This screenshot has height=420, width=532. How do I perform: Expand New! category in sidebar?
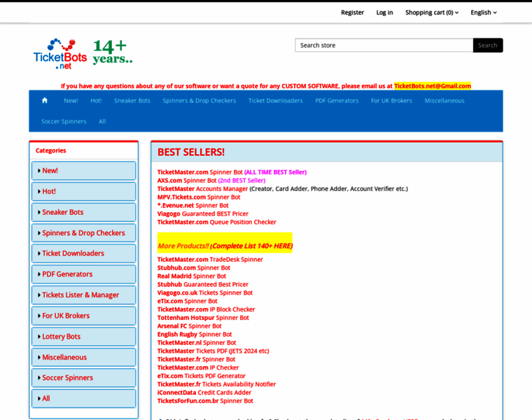tap(84, 171)
